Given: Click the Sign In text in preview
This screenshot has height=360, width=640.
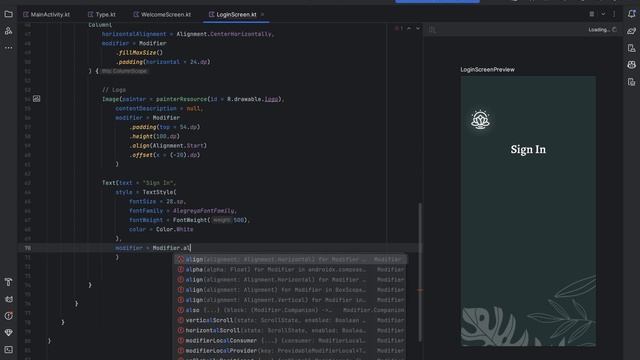Looking at the screenshot, I should coord(528,149).
